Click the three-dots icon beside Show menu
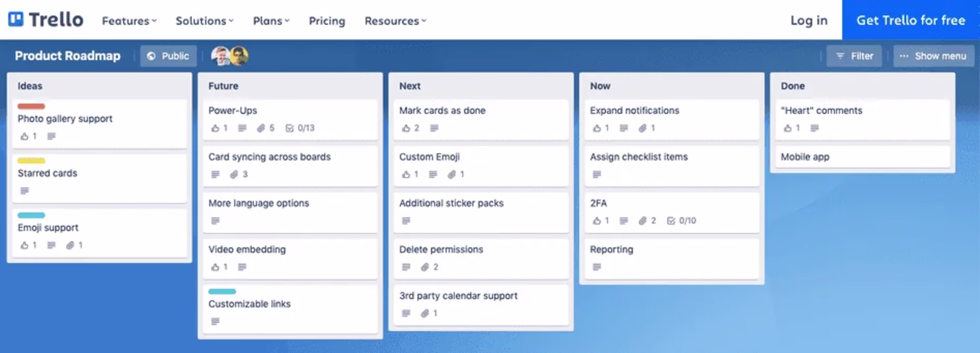 point(904,56)
